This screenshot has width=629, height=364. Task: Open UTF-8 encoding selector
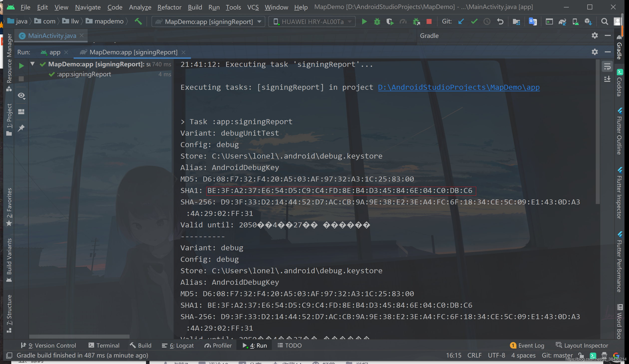click(496, 355)
